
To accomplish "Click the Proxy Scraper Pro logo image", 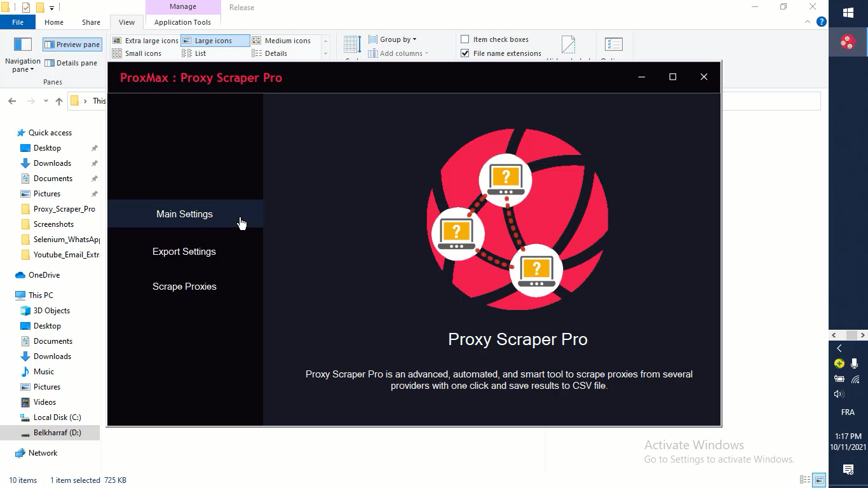I will click(x=517, y=219).
